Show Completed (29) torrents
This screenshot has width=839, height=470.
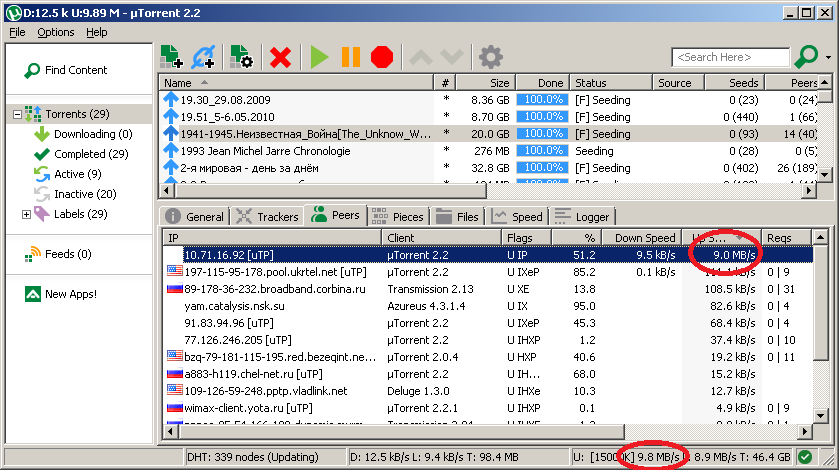point(91,154)
